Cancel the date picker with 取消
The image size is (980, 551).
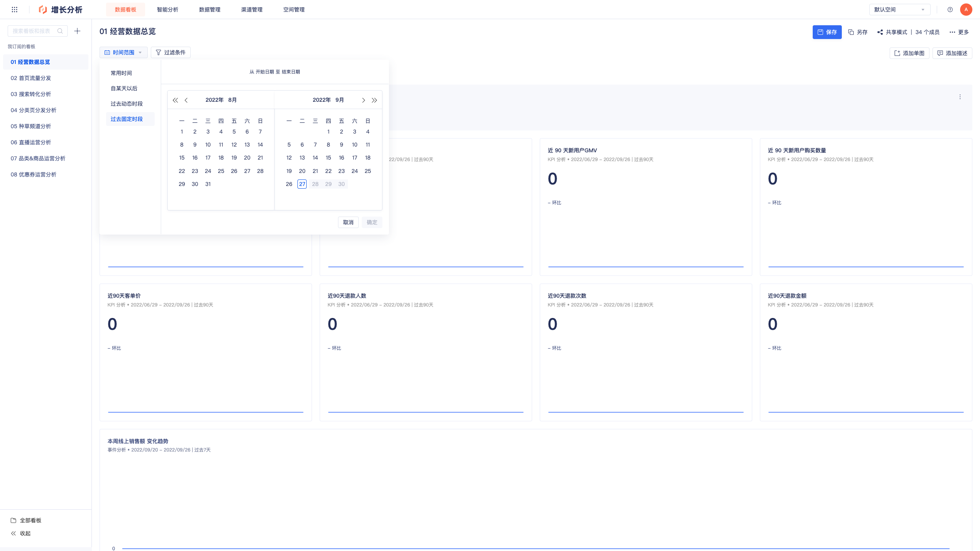click(x=348, y=222)
